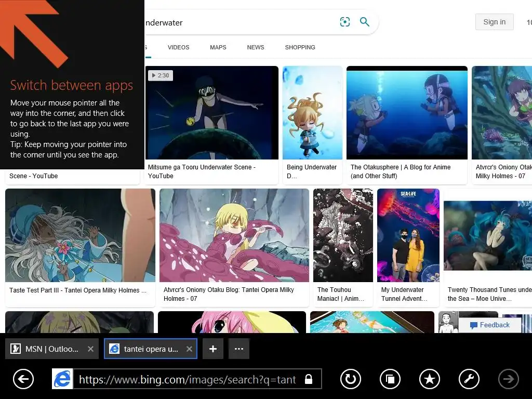Open the Being Underwater figurine image
The width and height of the screenshot is (532, 399).
(312, 113)
